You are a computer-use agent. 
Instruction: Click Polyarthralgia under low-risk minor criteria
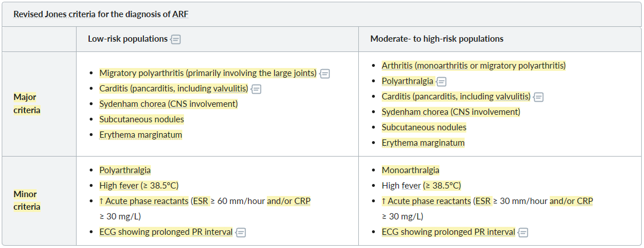tap(125, 170)
